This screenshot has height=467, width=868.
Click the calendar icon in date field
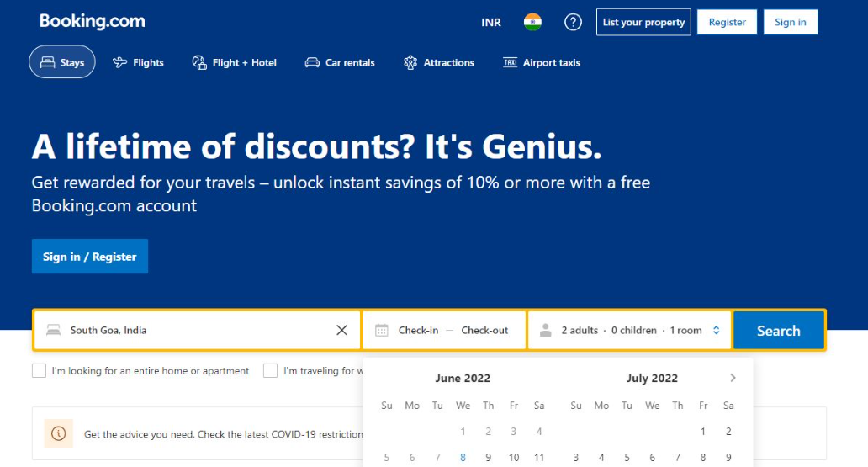click(x=381, y=330)
